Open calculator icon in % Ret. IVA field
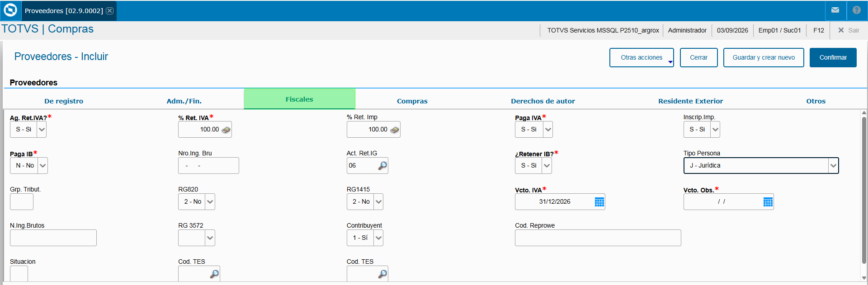This screenshot has height=285, width=868. 226,130
